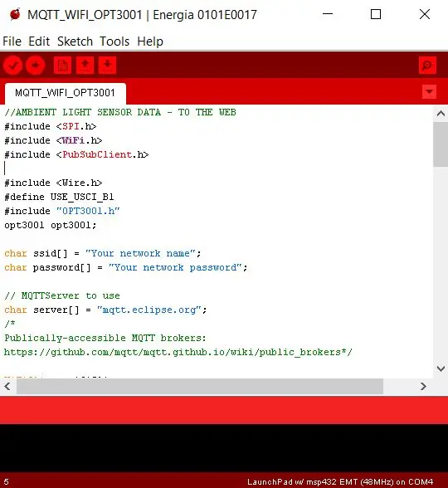Click the vertical scrollbar up arrow
448x488 pixels.
coord(441,114)
